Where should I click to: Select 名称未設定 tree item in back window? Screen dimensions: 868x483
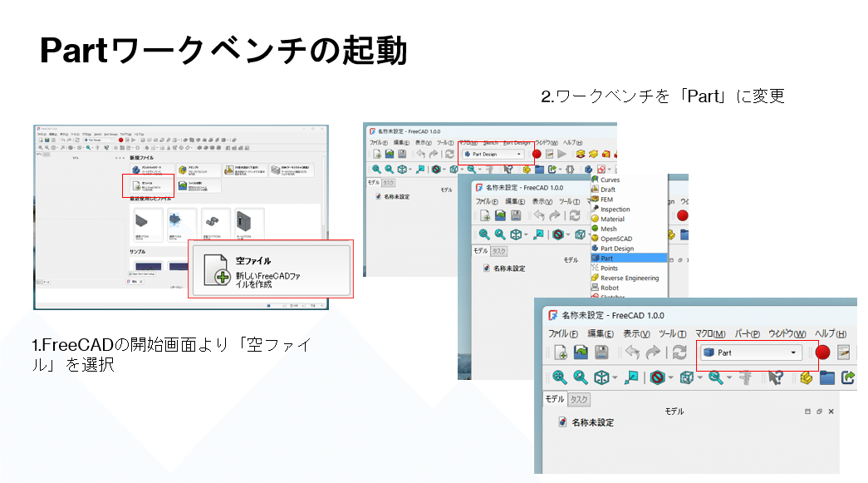(x=393, y=197)
